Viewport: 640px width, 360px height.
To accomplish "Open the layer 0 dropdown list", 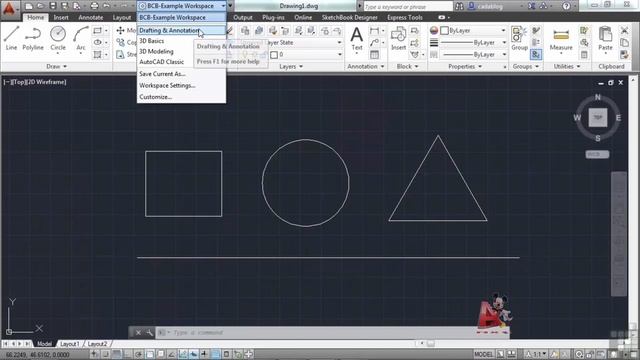I will coord(340,55).
